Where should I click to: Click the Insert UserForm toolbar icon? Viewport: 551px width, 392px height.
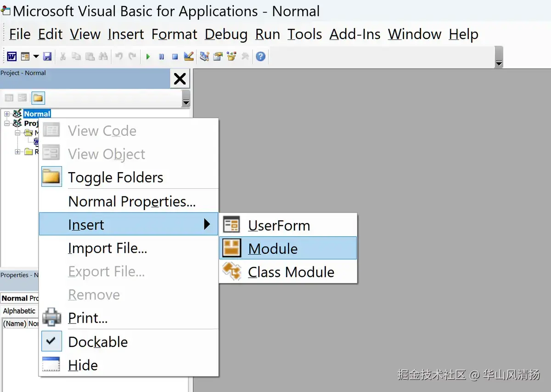point(25,56)
